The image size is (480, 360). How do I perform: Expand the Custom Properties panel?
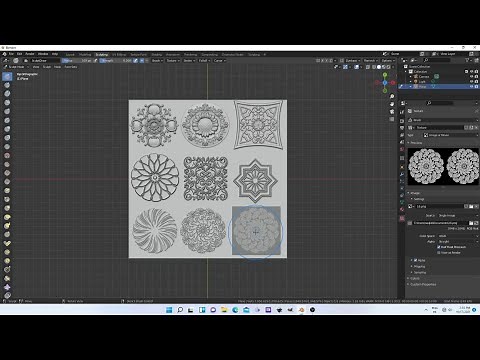click(423, 284)
